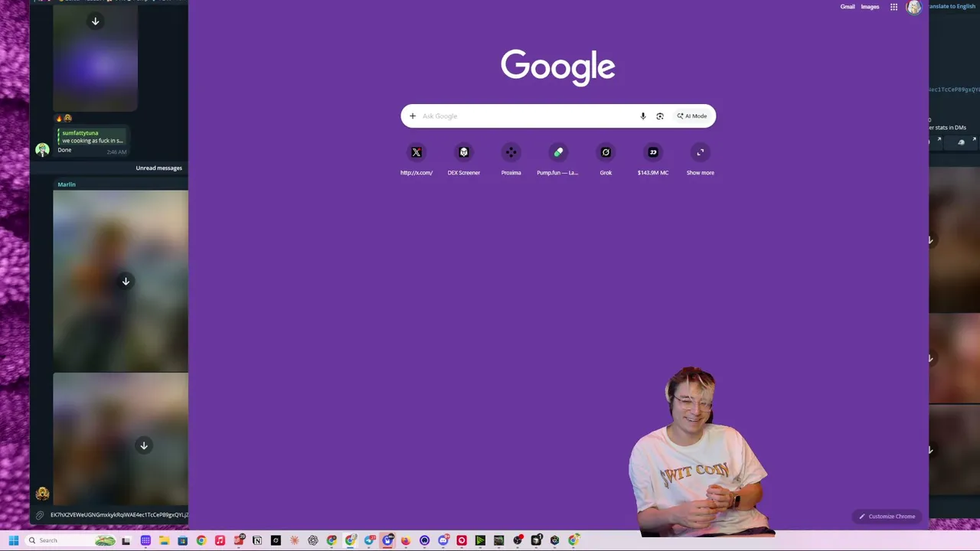Click the quoted sumfattytuna reply
This screenshot has width=980, height=551.
click(92, 137)
